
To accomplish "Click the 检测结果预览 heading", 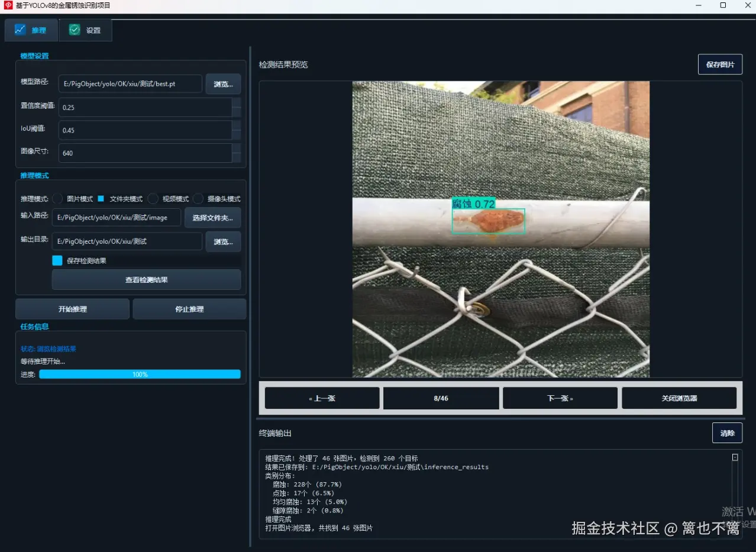I will click(283, 64).
